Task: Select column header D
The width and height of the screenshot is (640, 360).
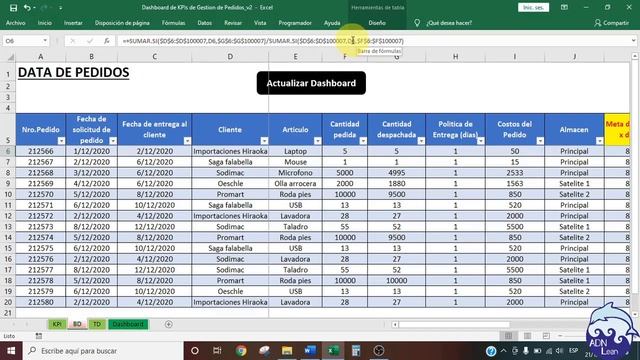Action: (x=230, y=57)
